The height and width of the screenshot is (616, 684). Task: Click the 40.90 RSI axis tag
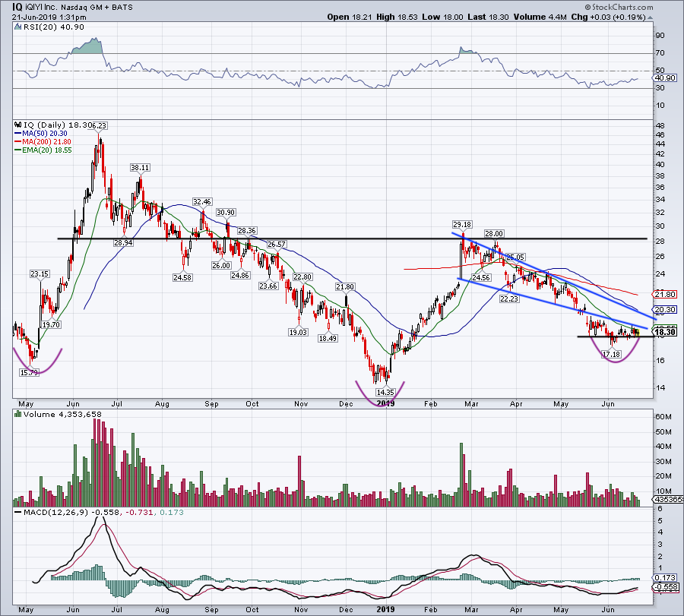pyautogui.click(x=665, y=78)
